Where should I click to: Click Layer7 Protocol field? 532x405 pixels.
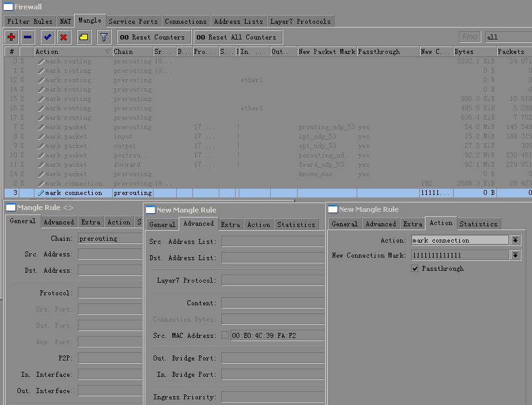coord(273,280)
